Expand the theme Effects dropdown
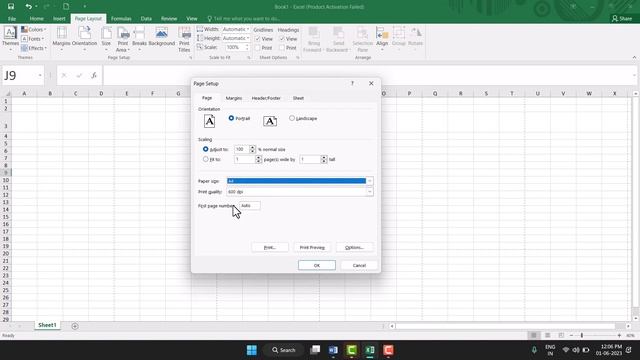The height and width of the screenshot is (360, 640). pos(34,48)
